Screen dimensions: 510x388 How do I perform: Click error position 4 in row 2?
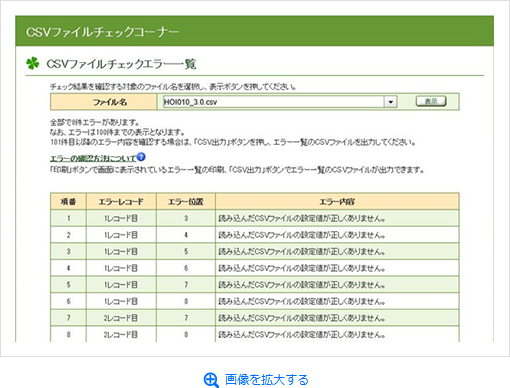(x=186, y=235)
